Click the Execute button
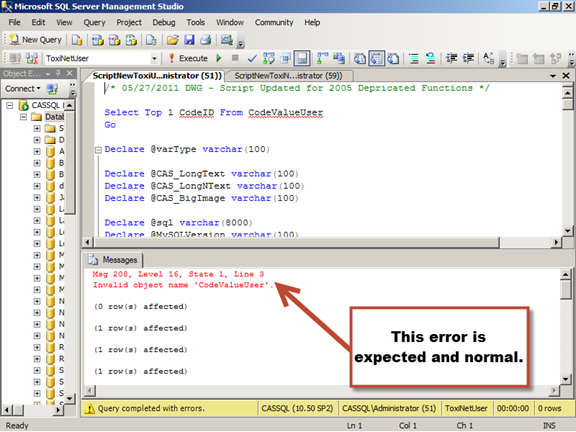The height and width of the screenshot is (432, 576). 188,58
